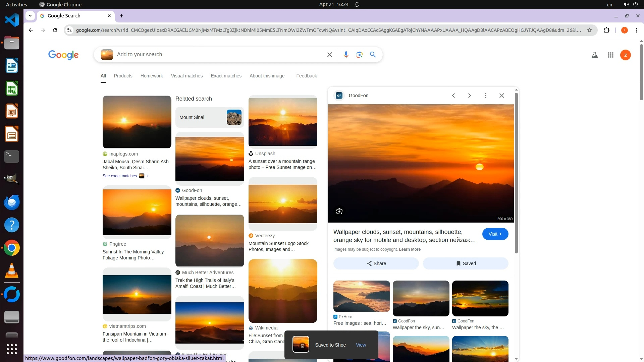
Task: Toggle notifications bell in top bar
Action: tap(357, 5)
